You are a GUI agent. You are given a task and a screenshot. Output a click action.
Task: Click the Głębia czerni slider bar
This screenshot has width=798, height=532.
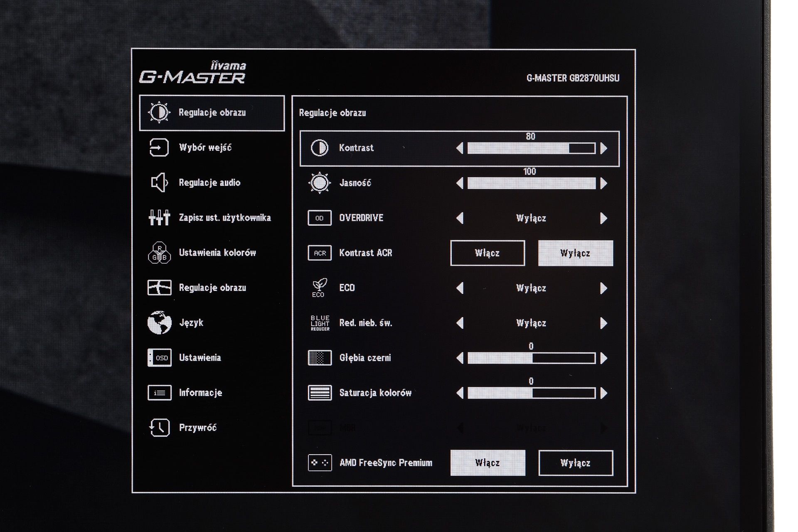coord(532,358)
